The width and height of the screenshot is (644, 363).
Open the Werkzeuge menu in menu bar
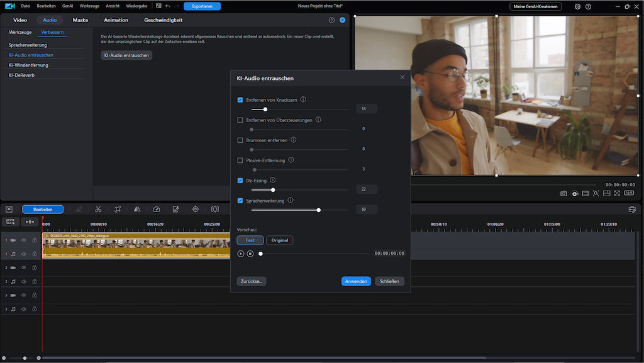89,6
